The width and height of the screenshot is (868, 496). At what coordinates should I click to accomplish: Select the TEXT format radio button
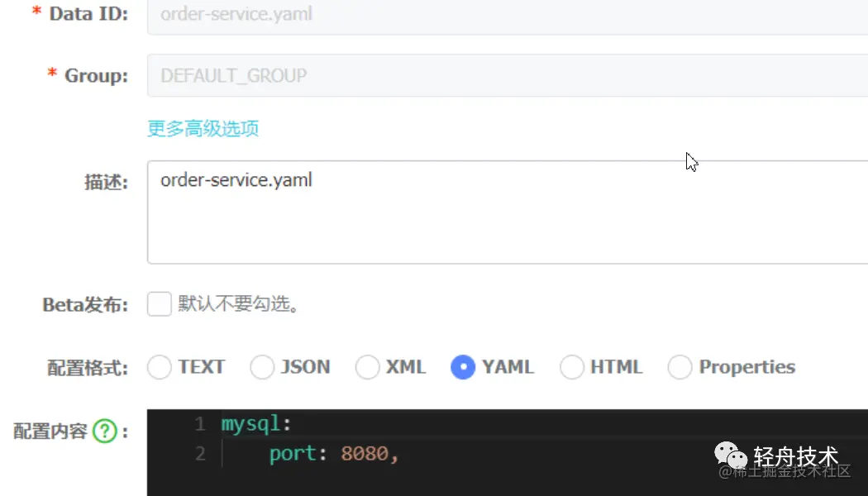click(160, 367)
